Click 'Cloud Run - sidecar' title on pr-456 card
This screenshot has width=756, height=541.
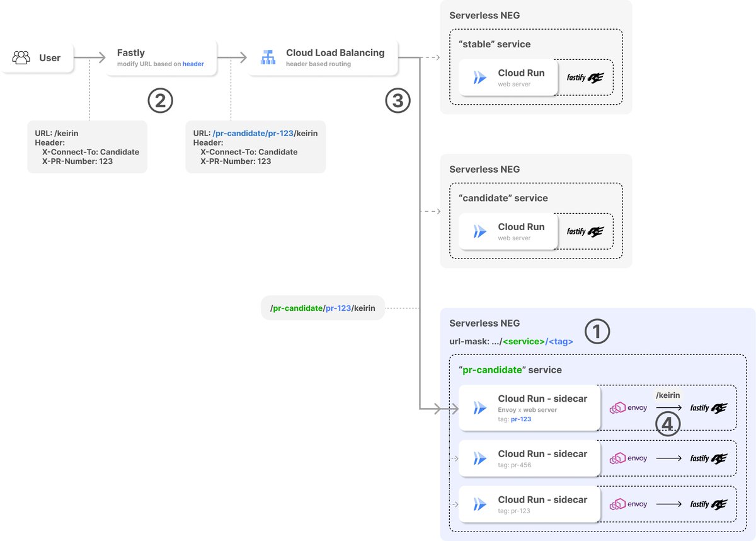542,454
